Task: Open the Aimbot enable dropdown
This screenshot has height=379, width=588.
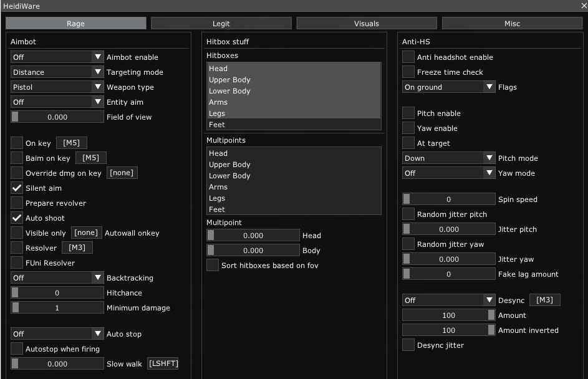Action: point(57,57)
